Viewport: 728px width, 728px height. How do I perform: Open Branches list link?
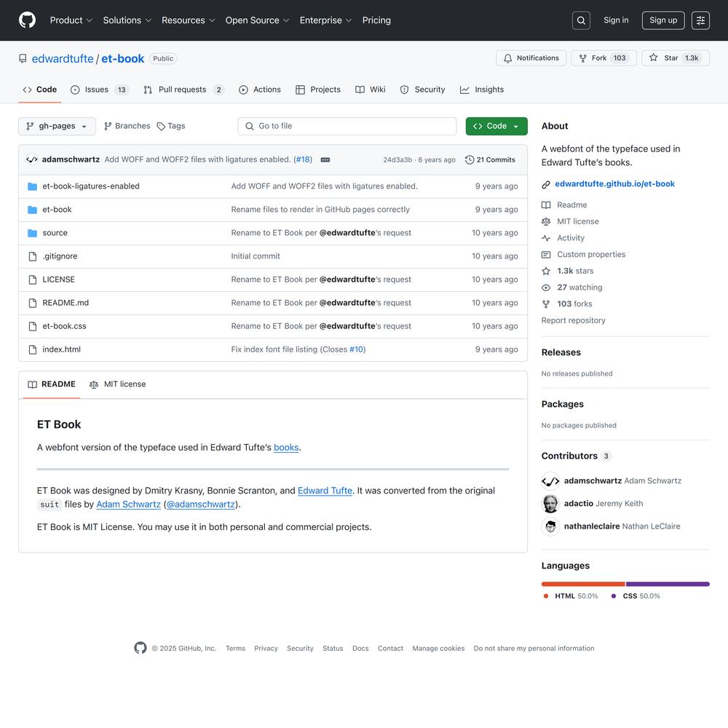click(x=127, y=126)
